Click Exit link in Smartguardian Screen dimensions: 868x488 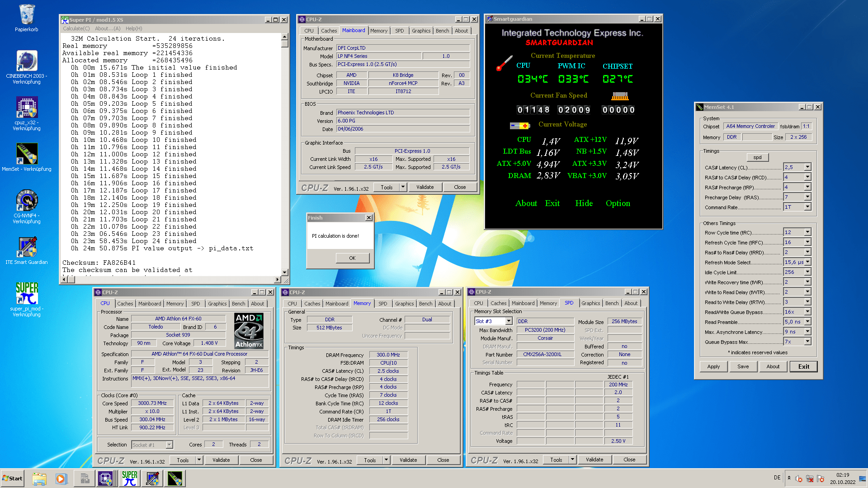coord(552,203)
